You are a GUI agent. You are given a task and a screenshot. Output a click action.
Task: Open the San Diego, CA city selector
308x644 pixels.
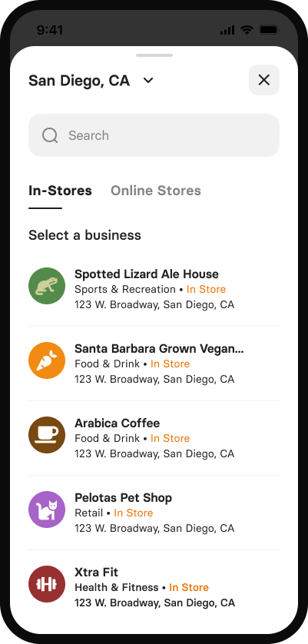point(91,81)
